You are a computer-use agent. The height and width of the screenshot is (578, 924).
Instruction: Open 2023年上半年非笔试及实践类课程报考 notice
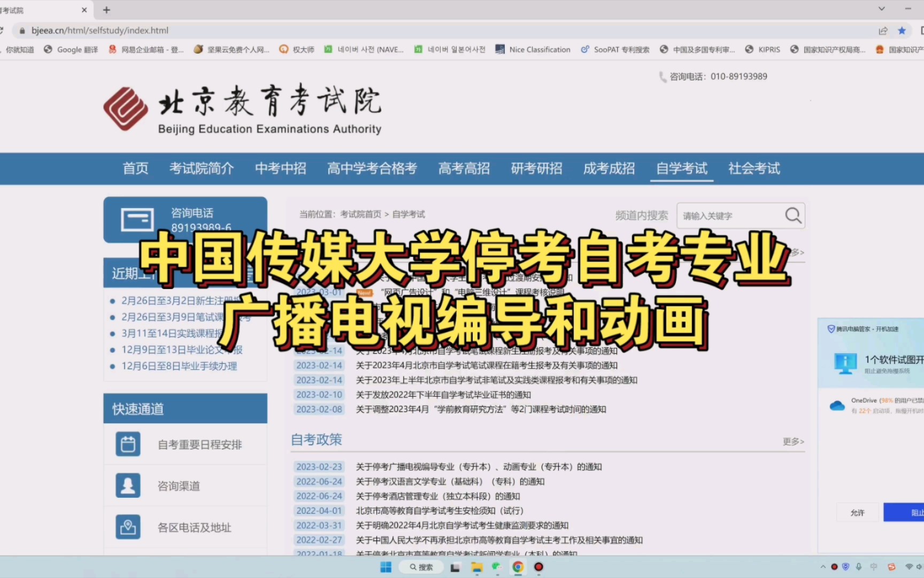pos(497,380)
